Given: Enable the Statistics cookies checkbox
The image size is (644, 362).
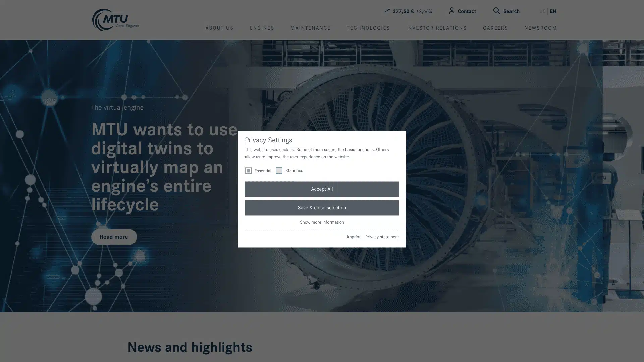Looking at the screenshot, I should (x=279, y=171).
